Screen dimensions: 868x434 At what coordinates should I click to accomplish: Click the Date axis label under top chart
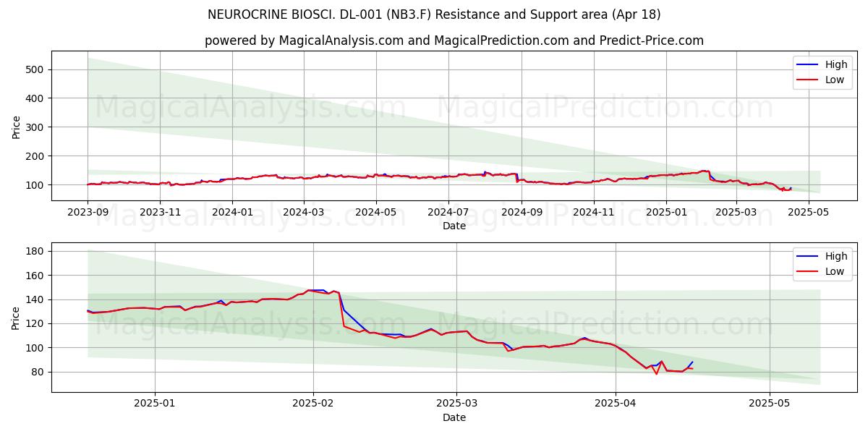pyautogui.click(x=454, y=226)
